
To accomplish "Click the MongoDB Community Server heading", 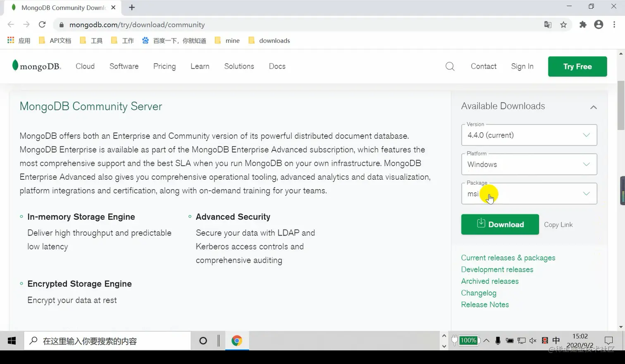I will pos(91,106).
